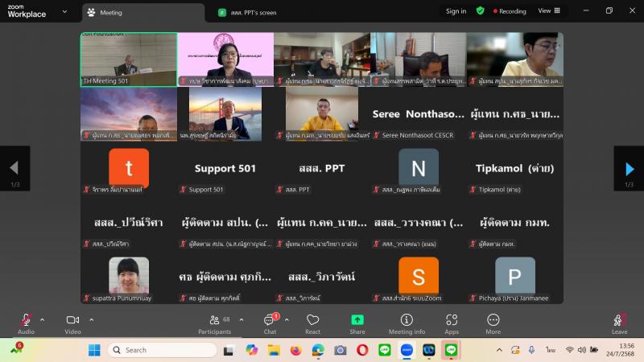Viewport: 644px width, 362px height.
Task: Open the Participants panel
Action: (x=215, y=323)
